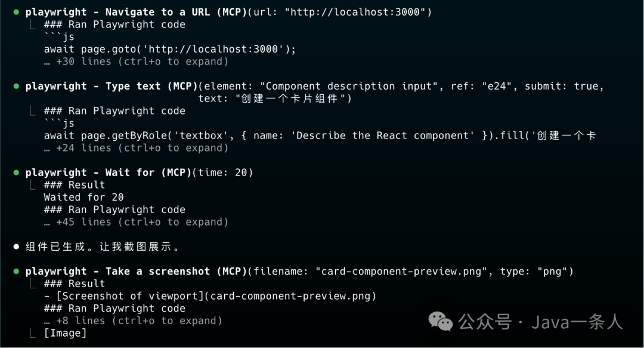Screen dimensions: 644x348
Task: Click the green bullet beside Navigate to a URL
Action: click(16, 12)
